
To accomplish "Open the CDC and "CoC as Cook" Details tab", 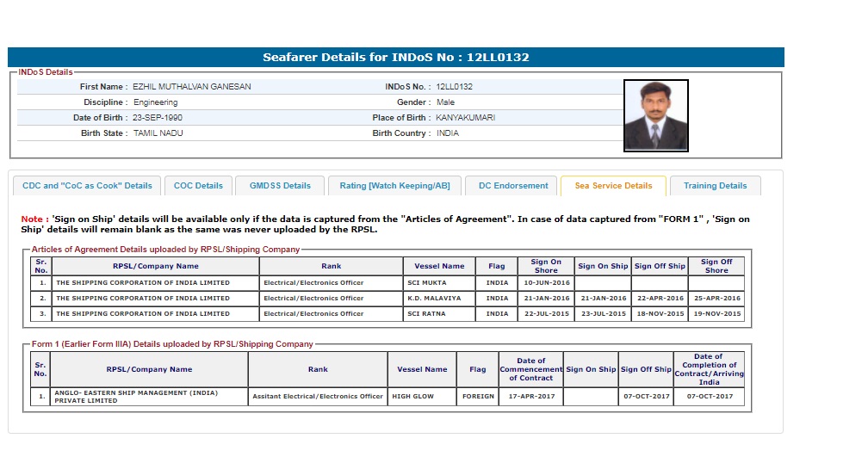I will click(87, 186).
